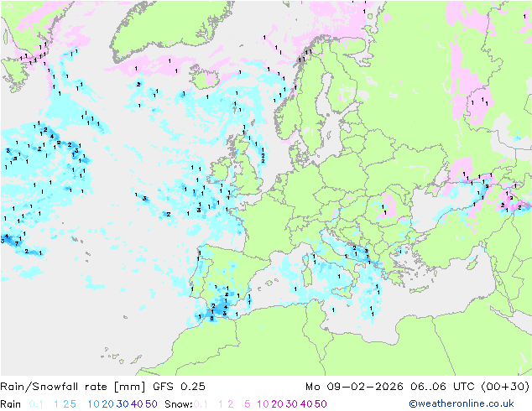532x411 pixels.
Task: Click the 'Snow:' legend label
Action: tap(179, 404)
